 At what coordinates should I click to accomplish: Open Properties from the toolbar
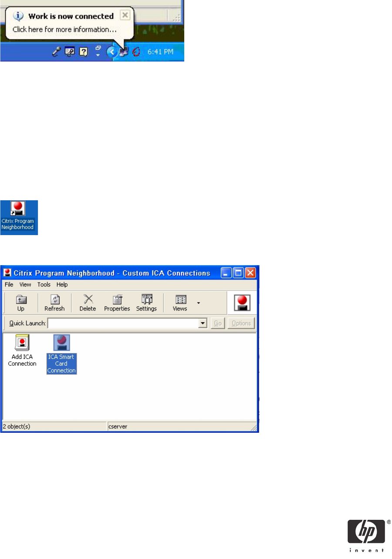[x=117, y=303]
